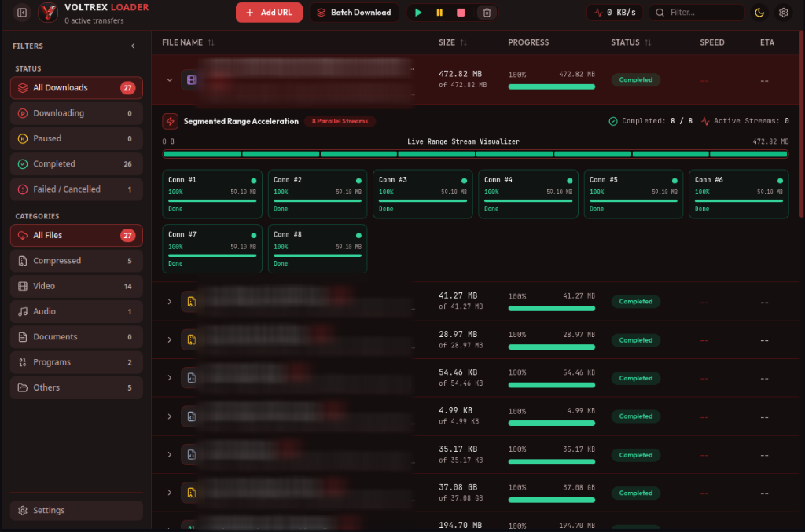Collapse the sidebar panel toggle icon
Viewport: 805px width, 532px height.
[x=22, y=13]
